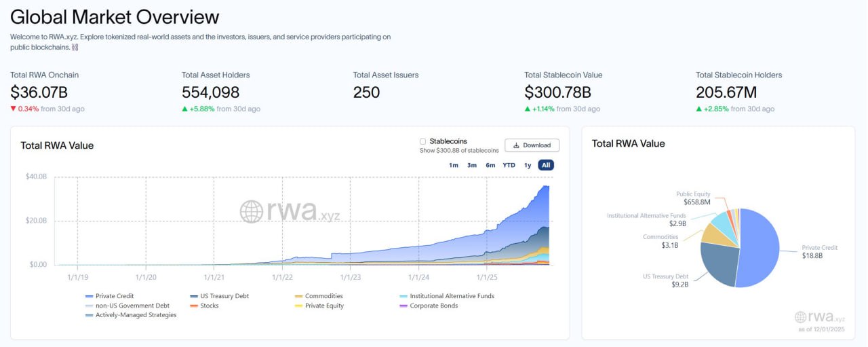Toggle Private Credit legend swatch
Viewport: 868px width, 347px height.
pos(90,296)
